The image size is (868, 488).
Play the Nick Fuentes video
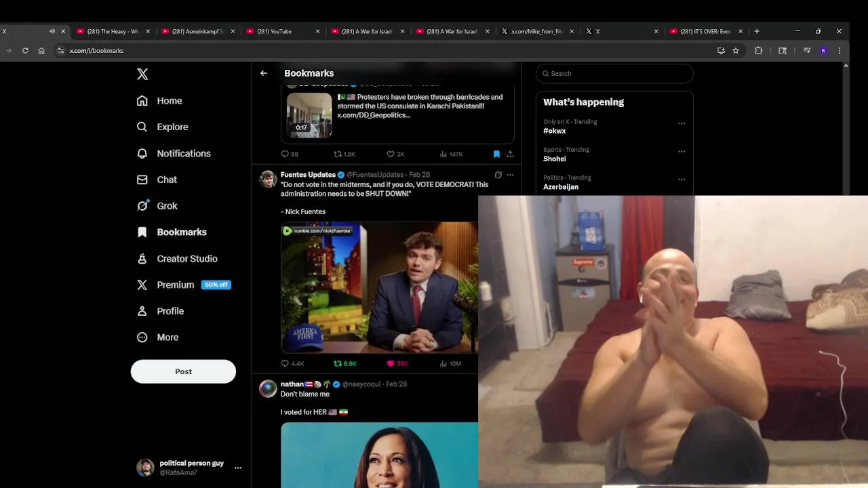[x=380, y=288]
